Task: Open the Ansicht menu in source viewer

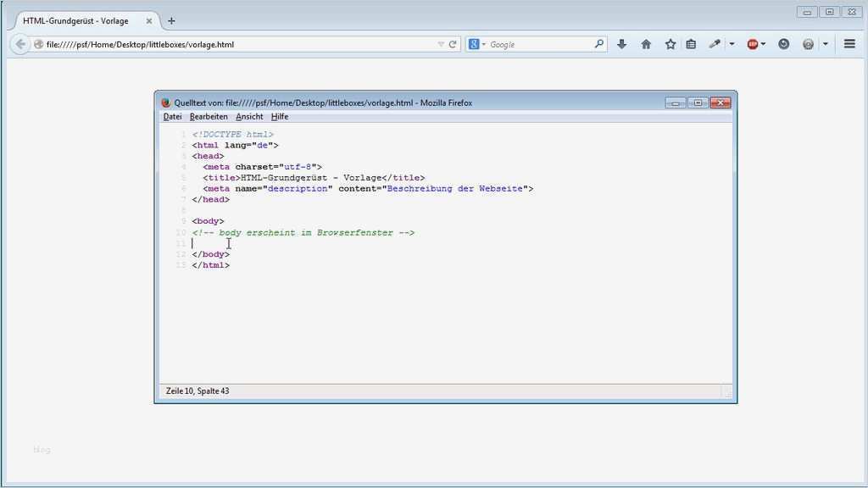Action: coord(249,117)
